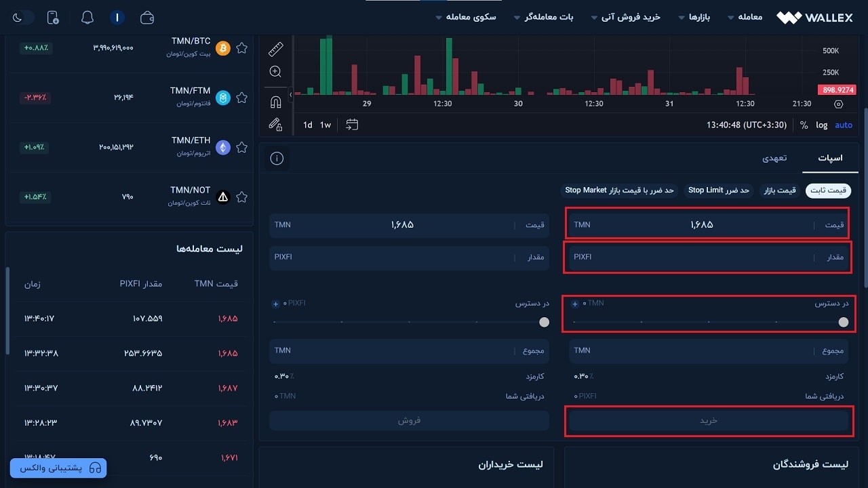The height and width of the screenshot is (488, 868).
Task: Select حد ضرر با قیمت بازار Stop Market type
Action: (620, 190)
